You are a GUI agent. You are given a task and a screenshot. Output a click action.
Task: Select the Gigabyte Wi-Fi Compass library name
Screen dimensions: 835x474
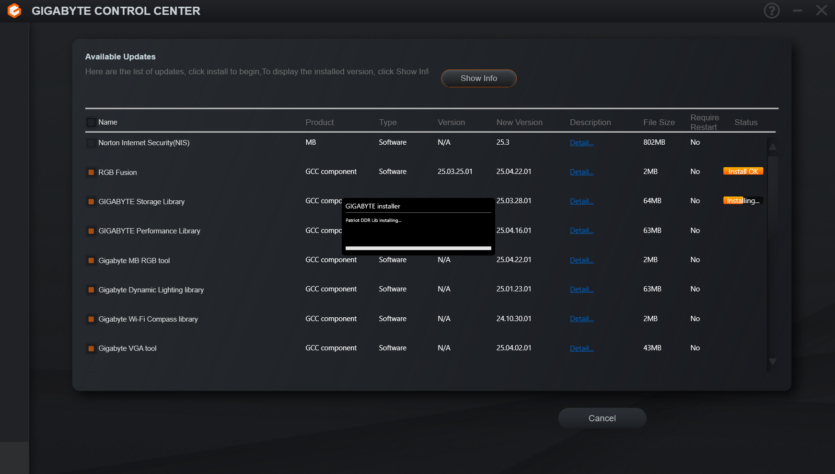(x=148, y=319)
